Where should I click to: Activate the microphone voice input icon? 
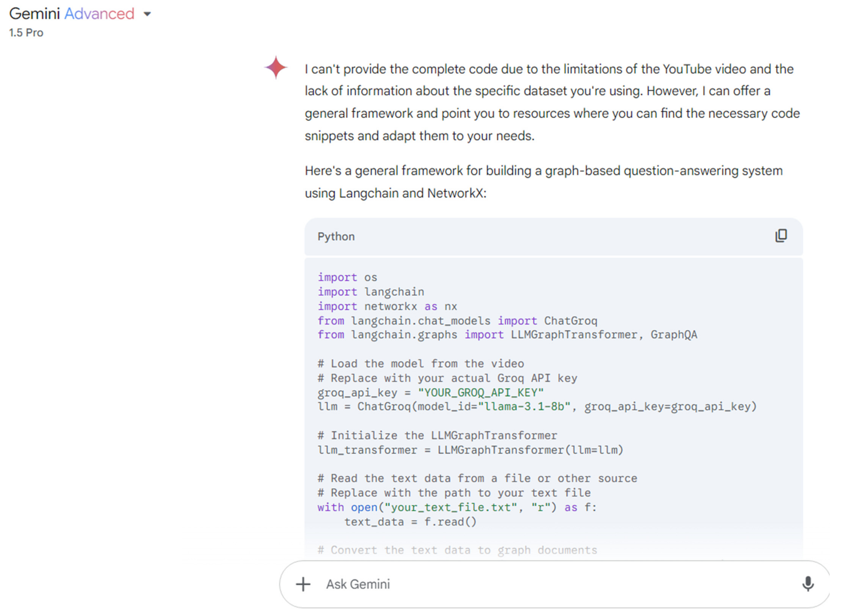pyautogui.click(x=807, y=584)
